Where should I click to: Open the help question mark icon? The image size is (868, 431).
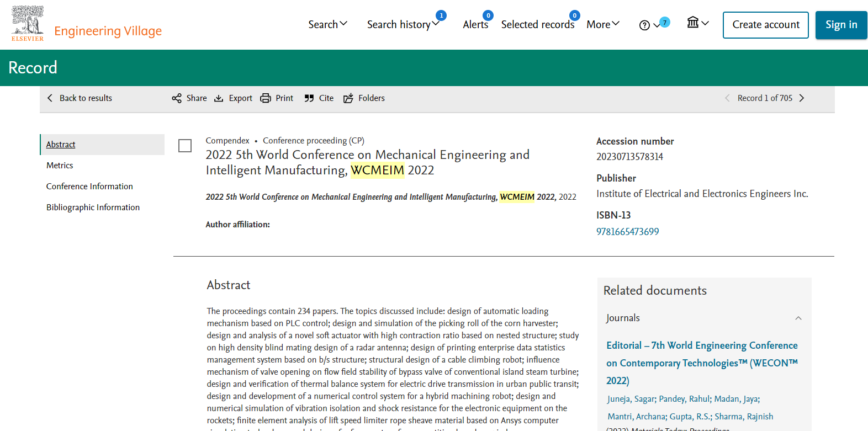pyautogui.click(x=644, y=25)
